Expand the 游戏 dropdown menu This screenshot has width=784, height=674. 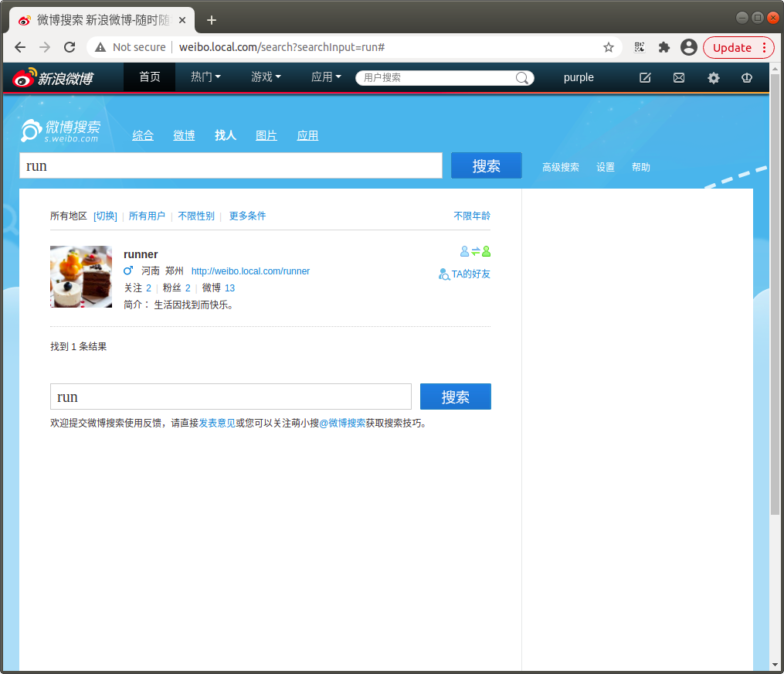(x=266, y=77)
